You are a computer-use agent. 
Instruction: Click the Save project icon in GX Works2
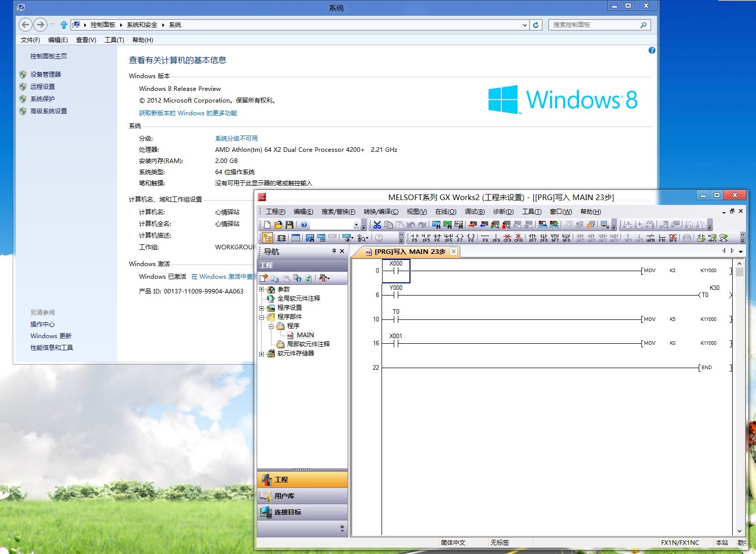click(x=289, y=224)
